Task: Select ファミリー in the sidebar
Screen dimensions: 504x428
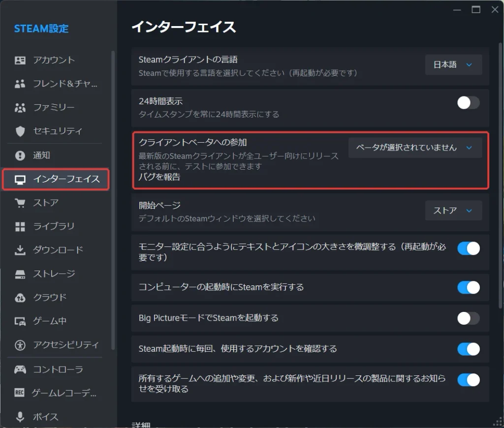Action: tap(56, 108)
